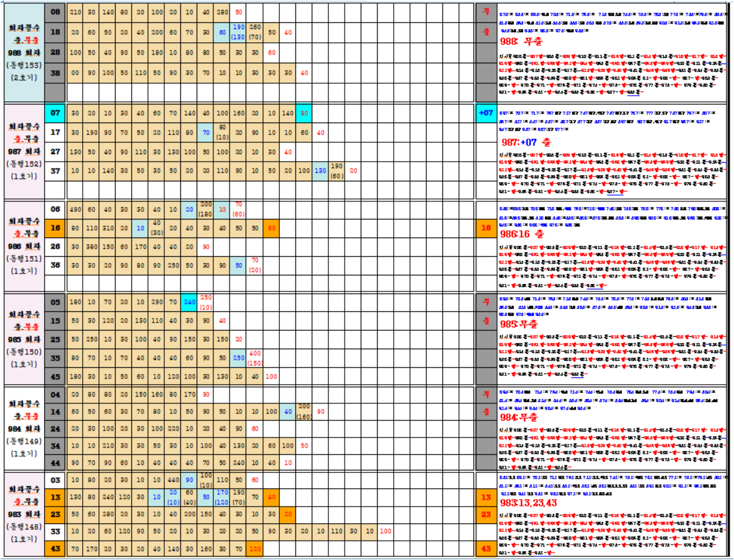Select the red 100 at the end of row 33

coord(385,531)
